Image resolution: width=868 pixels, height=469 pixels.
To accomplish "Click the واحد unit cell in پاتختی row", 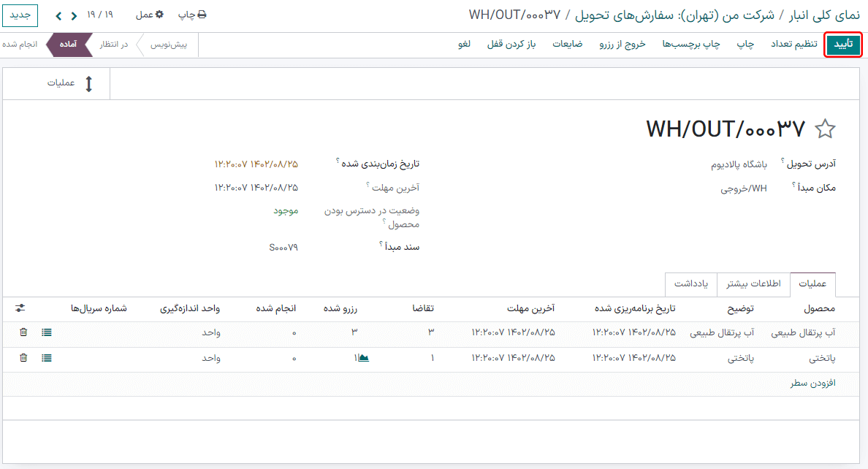I will (211, 358).
